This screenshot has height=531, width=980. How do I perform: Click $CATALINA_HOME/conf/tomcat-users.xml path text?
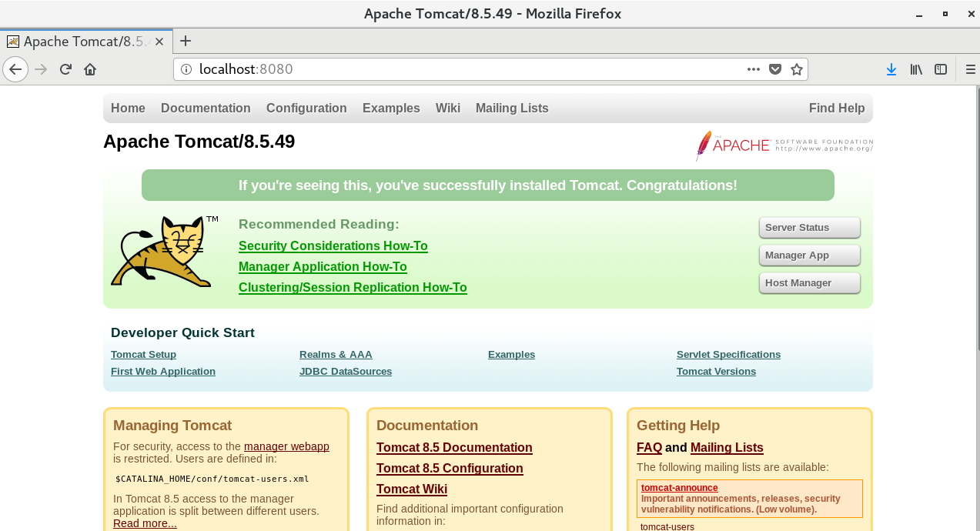click(212, 479)
